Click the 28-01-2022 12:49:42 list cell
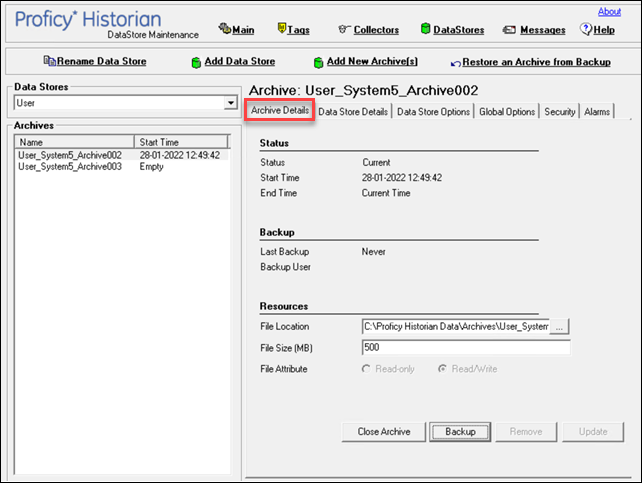642x483 pixels. pyautogui.click(x=180, y=155)
